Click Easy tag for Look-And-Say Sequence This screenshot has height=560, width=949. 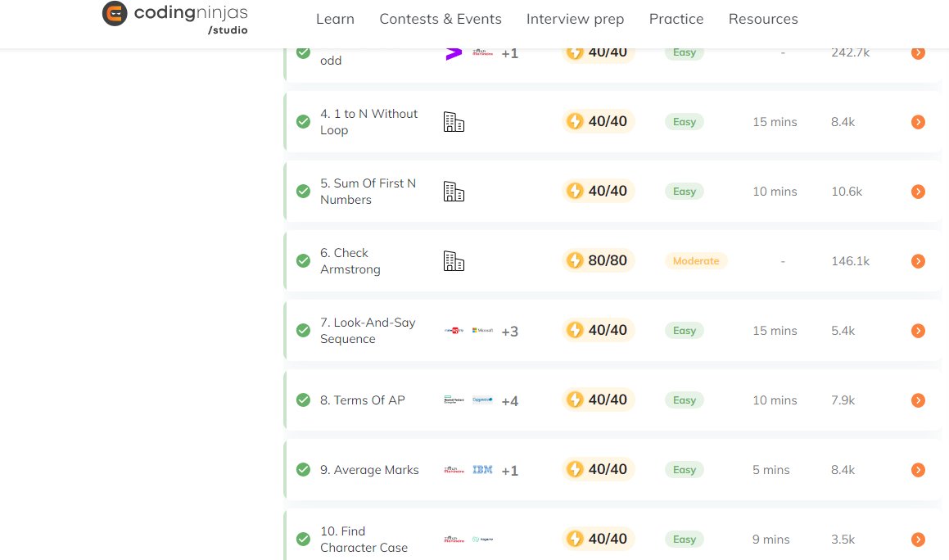[685, 331]
